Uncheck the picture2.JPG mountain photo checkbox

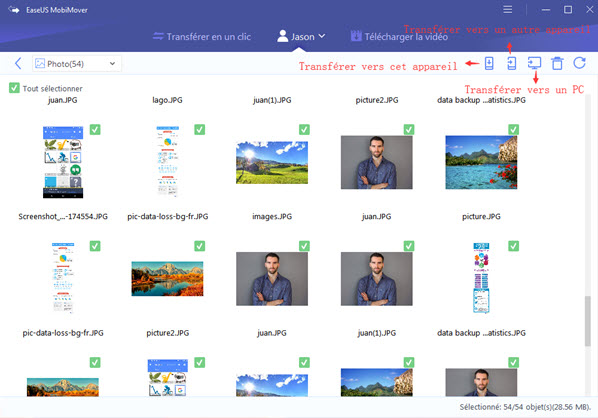(199, 246)
